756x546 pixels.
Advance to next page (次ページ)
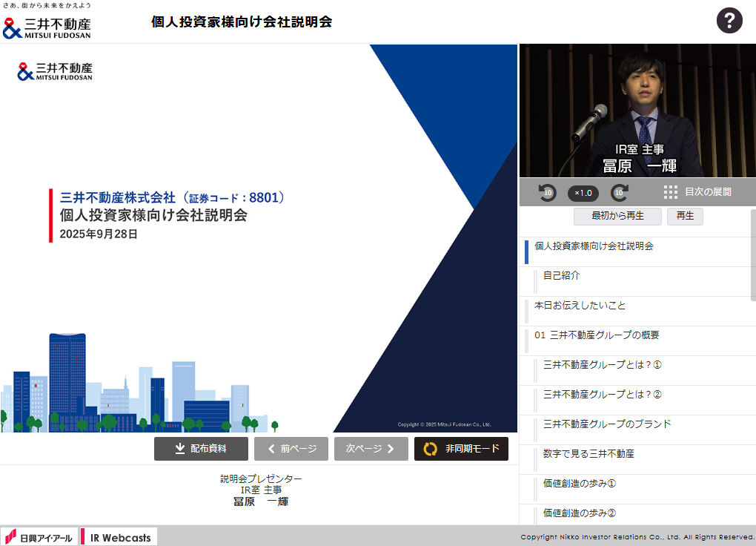(371, 449)
